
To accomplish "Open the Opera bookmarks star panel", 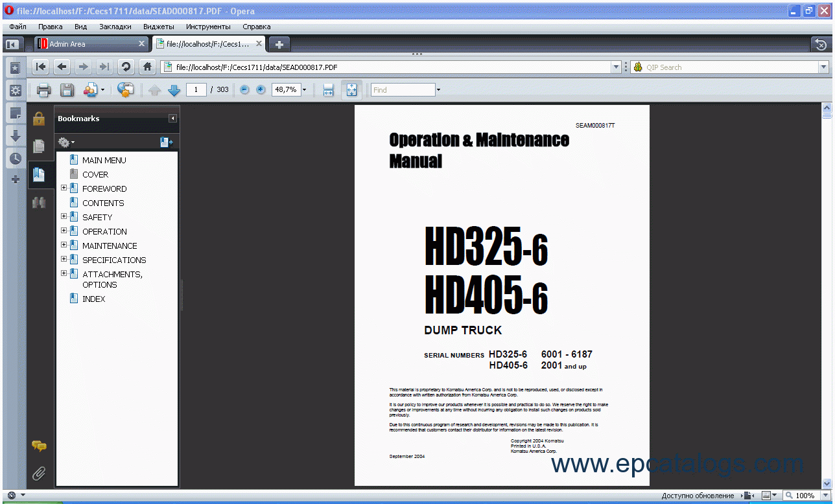I will pos(16,68).
